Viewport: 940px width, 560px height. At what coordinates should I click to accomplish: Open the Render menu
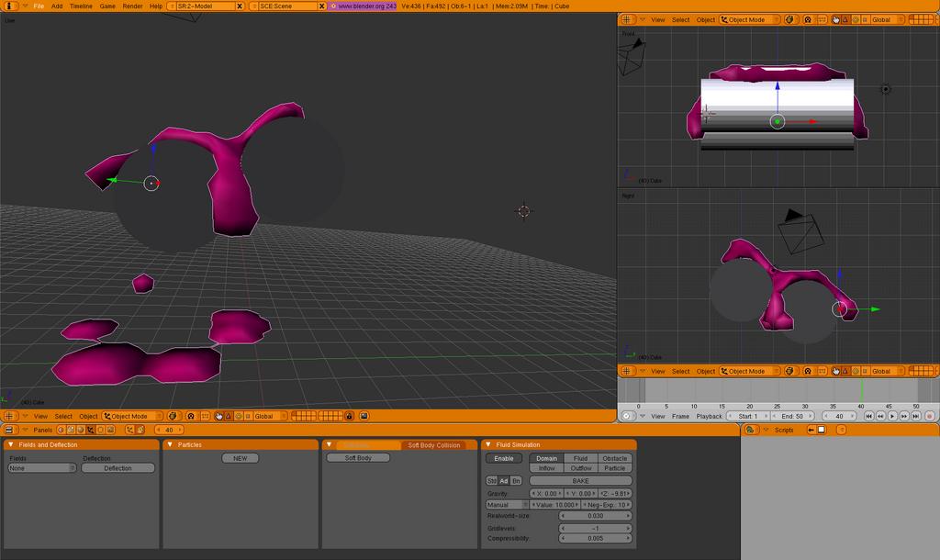[x=132, y=6]
